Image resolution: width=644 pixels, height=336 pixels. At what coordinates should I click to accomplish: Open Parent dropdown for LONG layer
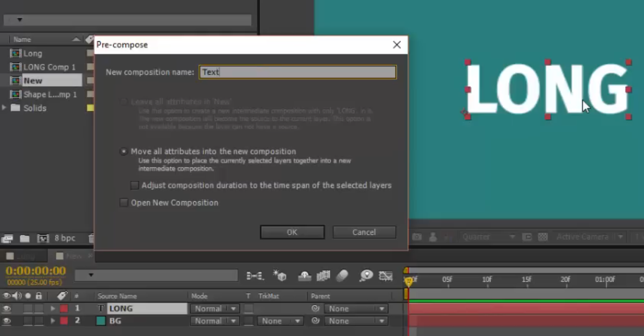coord(356,309)
